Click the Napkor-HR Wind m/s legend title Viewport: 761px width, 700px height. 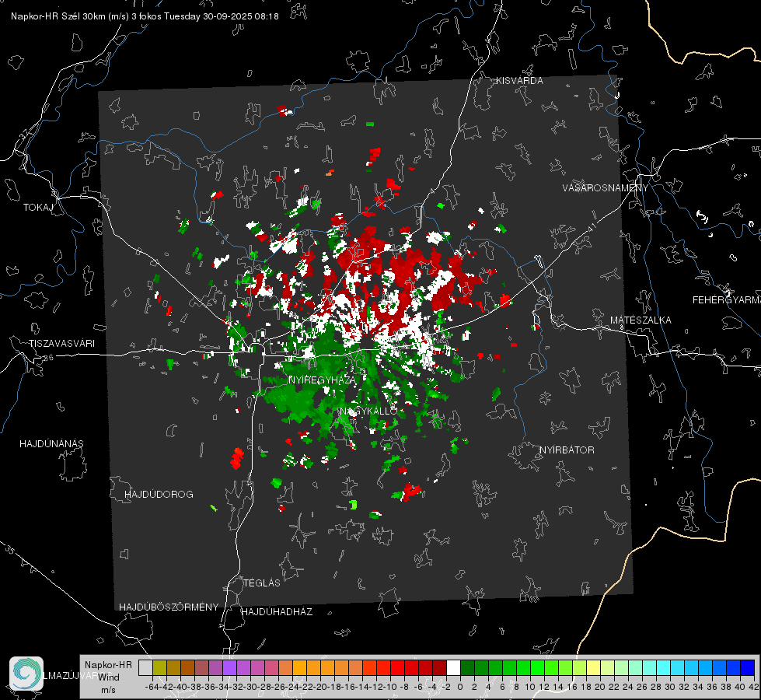(108, 677)
